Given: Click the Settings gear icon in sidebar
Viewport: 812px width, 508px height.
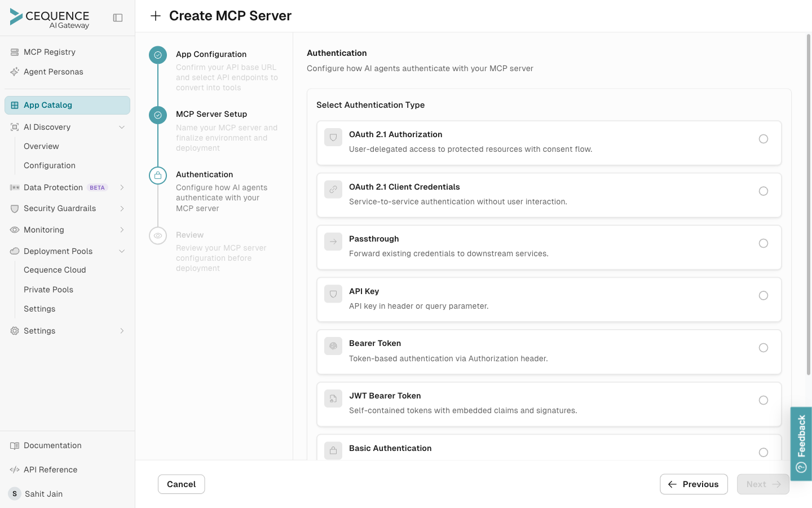Looking at the screenshot, I should pos(15,331).
